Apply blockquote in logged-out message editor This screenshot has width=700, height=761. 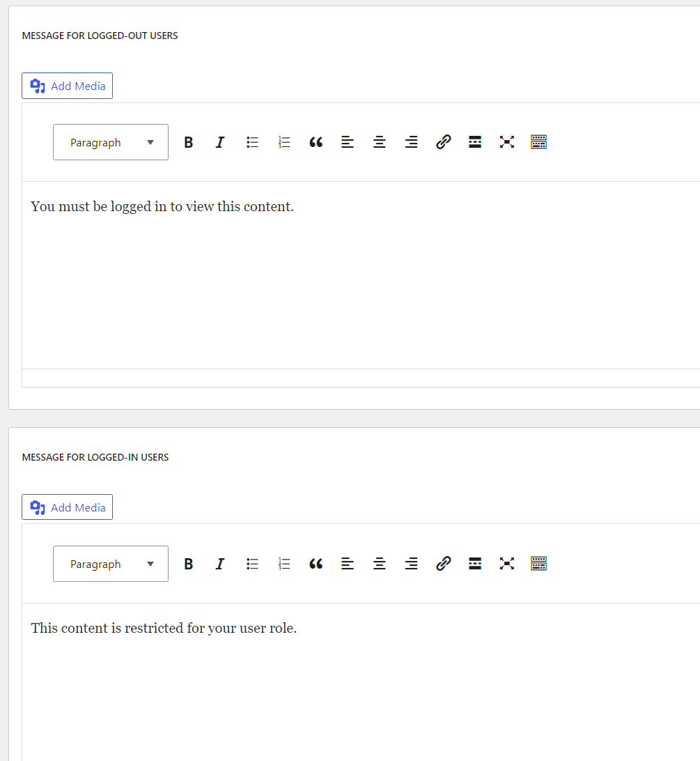click(x=316, y=142)
